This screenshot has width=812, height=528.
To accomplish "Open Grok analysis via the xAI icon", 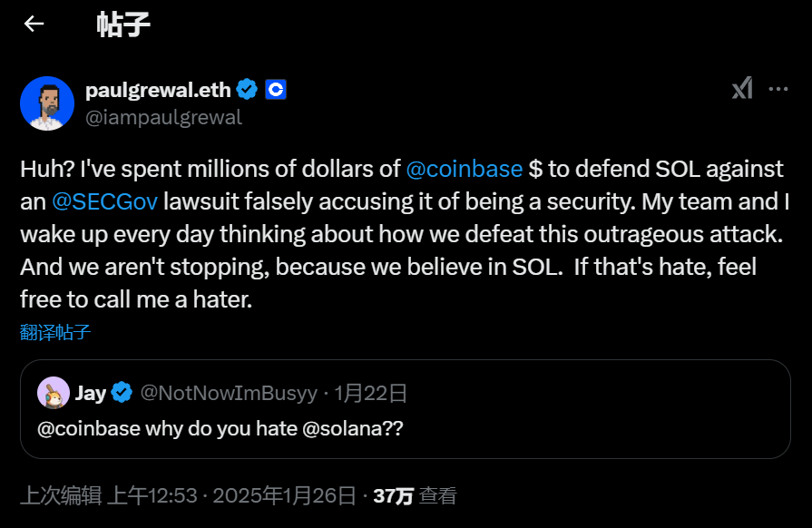I will pos(743,88).
